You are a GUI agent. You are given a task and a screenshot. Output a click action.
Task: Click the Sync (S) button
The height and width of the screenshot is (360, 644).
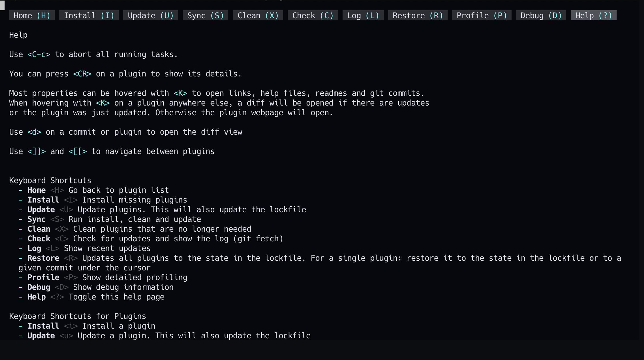(205, 15)
